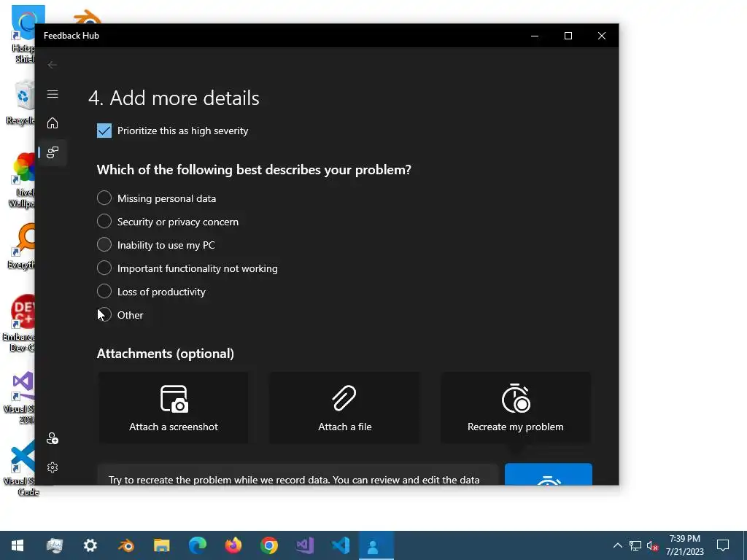Pick Important functionality not working

tap(187, 268)
